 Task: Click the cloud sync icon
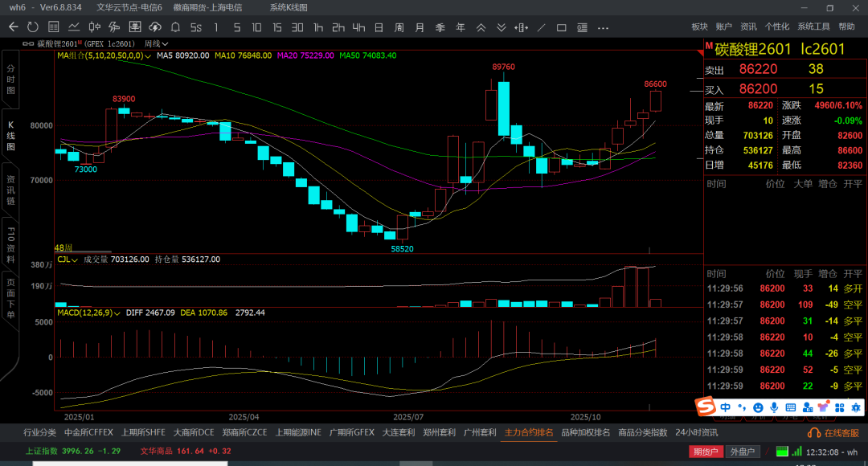coord(154,27)
